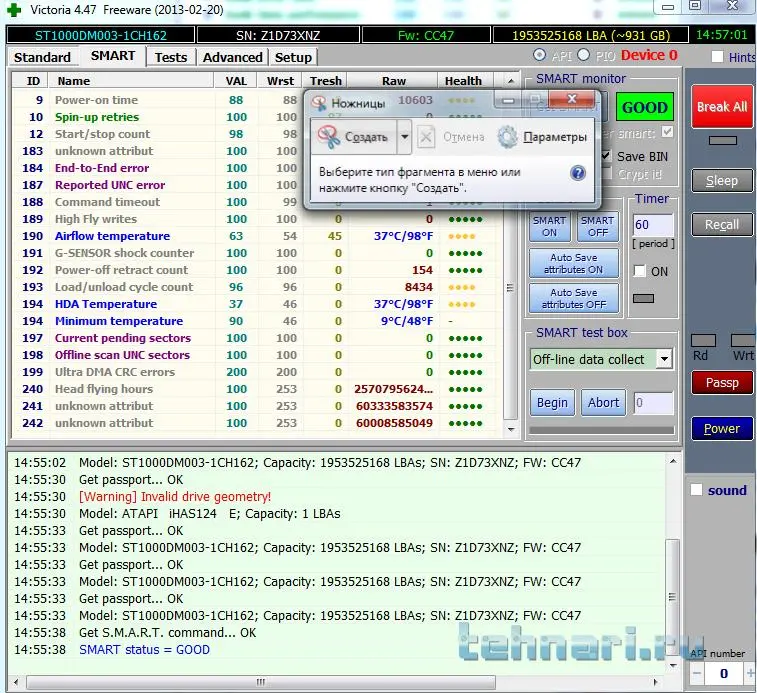Click the green GOOD status indicator
Viewport: 757px width, 693px height.
point(644,107)
